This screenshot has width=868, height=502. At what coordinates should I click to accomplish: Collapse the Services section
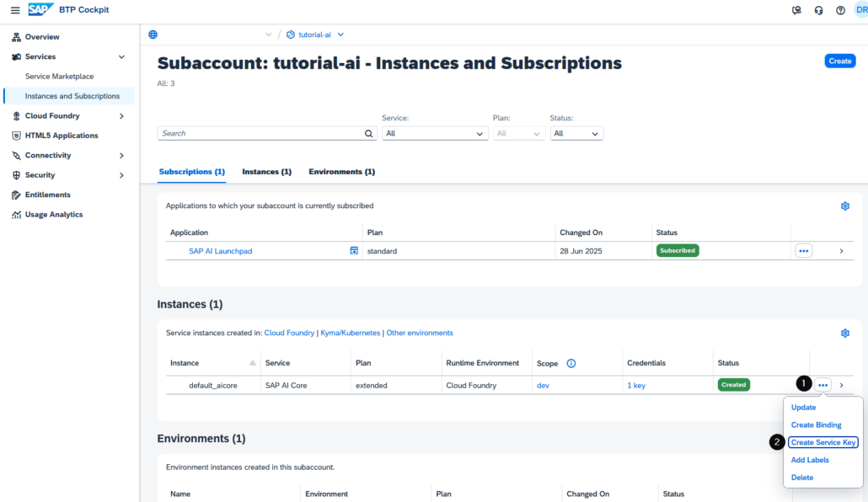[122, 57]
